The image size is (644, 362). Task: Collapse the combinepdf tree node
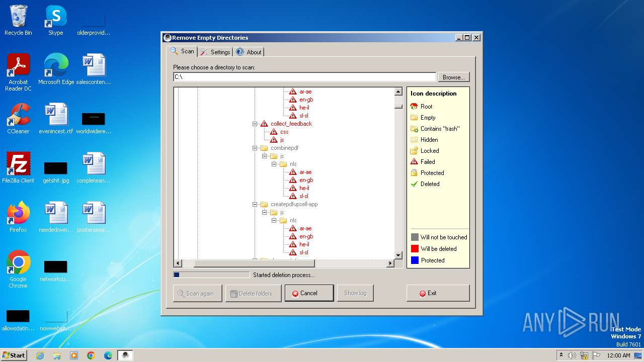coord(255,148)
